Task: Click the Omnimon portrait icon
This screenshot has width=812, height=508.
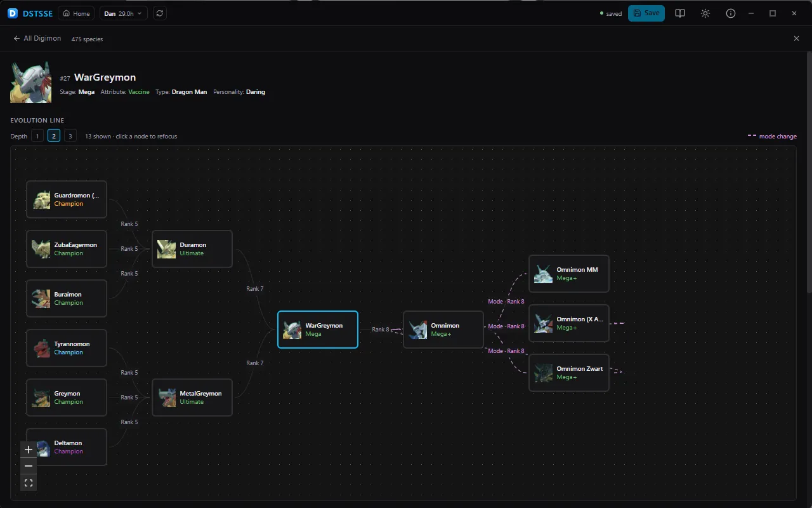Action: (418, 330)
